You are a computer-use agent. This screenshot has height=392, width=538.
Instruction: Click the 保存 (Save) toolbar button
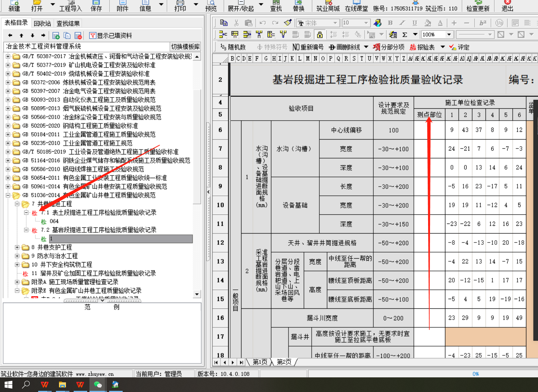[x=96, y=6]
